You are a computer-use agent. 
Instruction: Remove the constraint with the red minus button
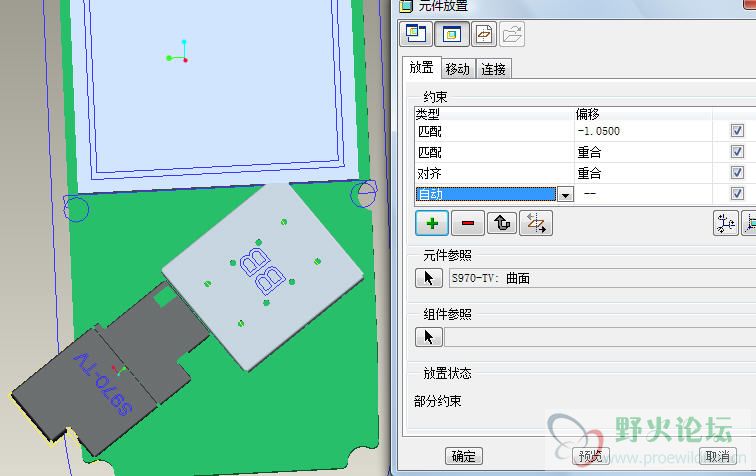pos(468,223)
